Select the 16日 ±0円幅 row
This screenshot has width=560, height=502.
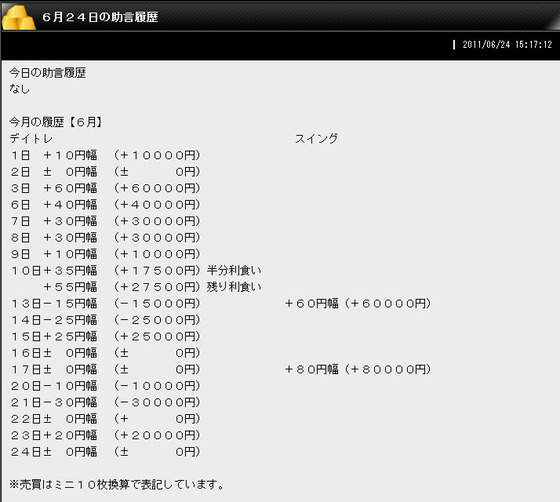105,353
